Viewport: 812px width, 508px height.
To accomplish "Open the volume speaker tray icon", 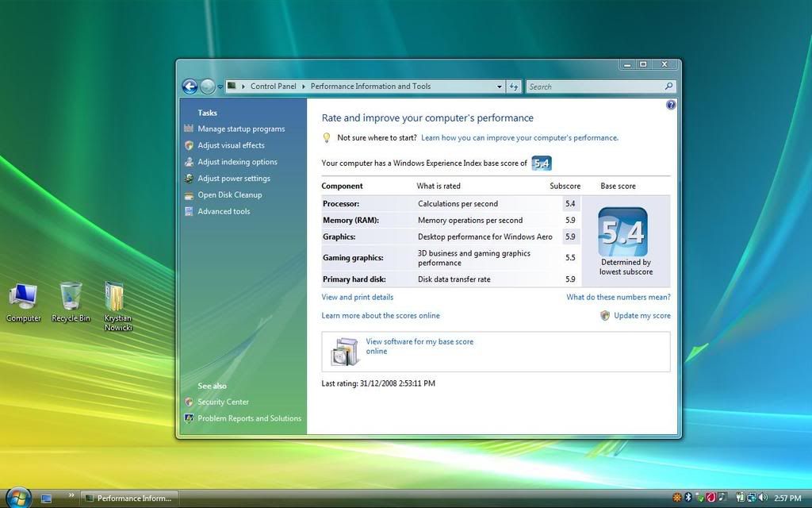I will 762,497.
